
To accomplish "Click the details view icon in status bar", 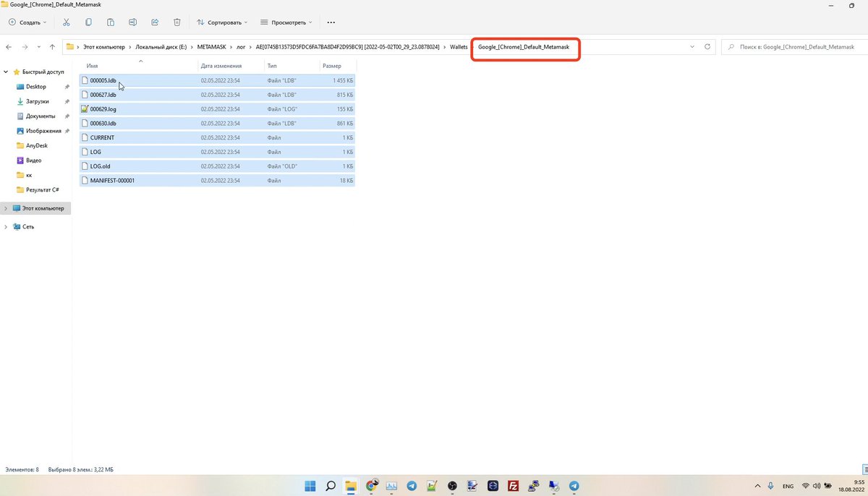I will (x=866, y=470).
